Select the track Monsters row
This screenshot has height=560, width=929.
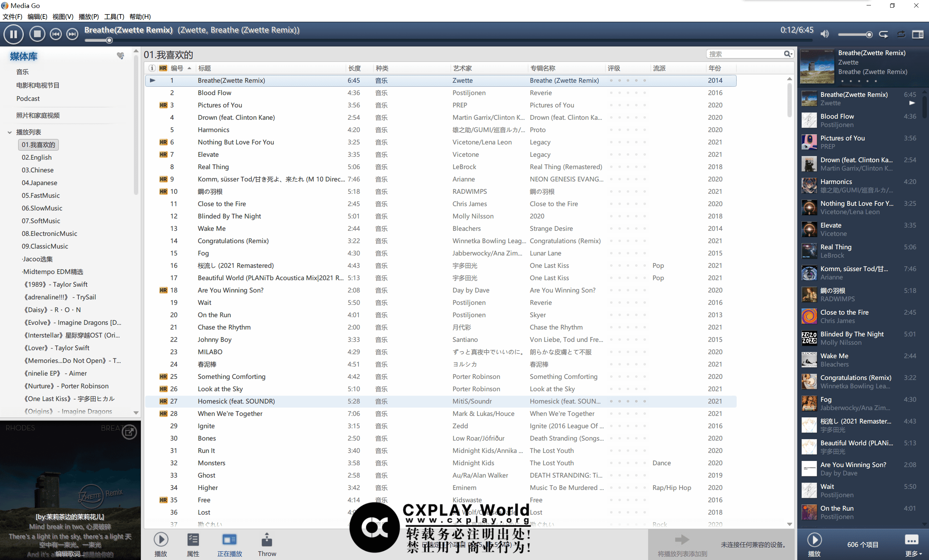click(x=441, y=463)
